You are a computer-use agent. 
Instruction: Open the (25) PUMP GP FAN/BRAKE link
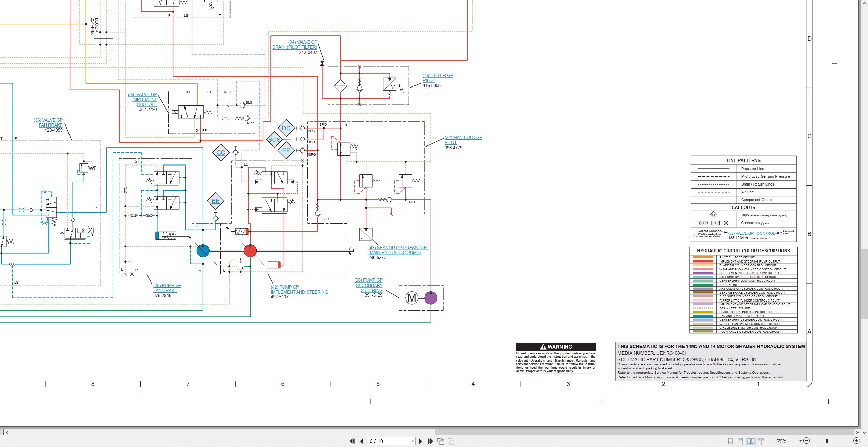(167, 288)
